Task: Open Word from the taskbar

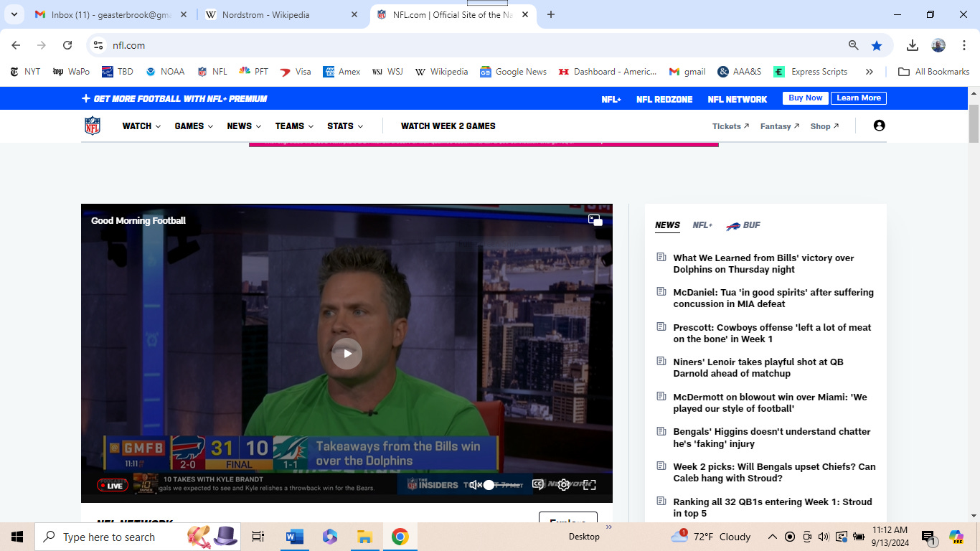Action: coord(294,537)
